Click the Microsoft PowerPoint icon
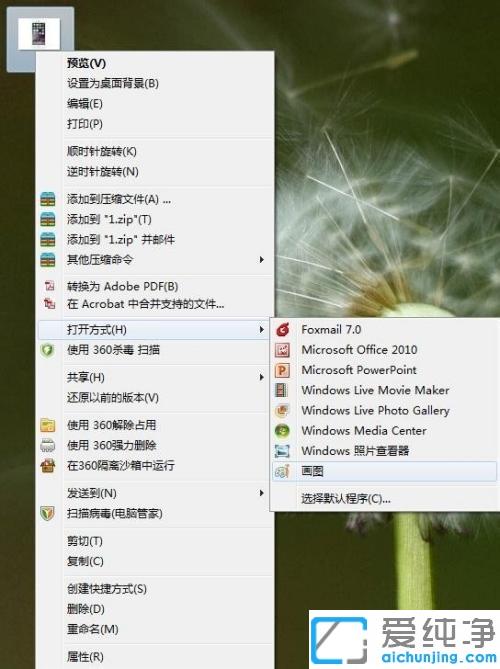The image size is (500, 669). click(282, 370)
